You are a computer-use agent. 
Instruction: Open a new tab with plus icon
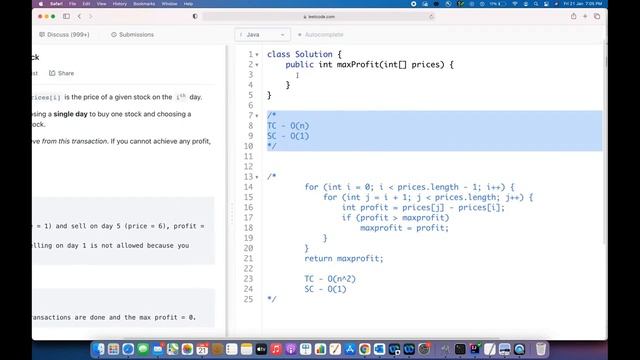pyautogui.click(x=585, y=16)
